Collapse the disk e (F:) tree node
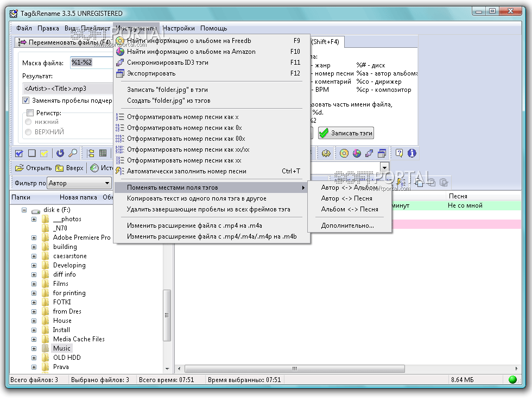This screenshot has width=532, height=400. [24, 210]
